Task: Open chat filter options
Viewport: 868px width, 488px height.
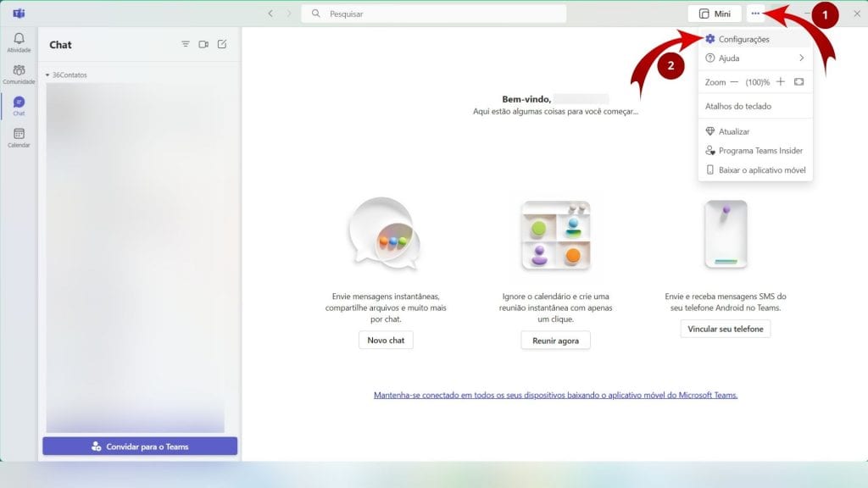Action: [x=185, y=44]
